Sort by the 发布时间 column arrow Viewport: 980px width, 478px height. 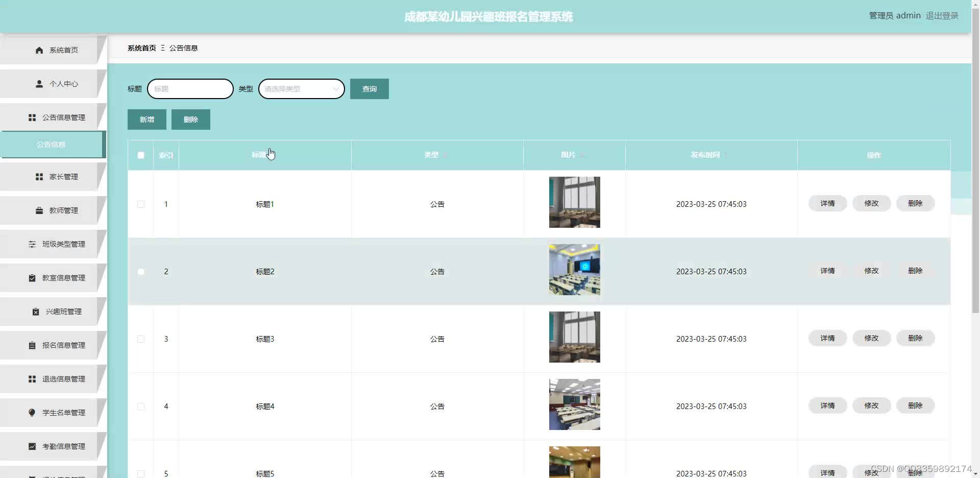(x=726, y=155)
